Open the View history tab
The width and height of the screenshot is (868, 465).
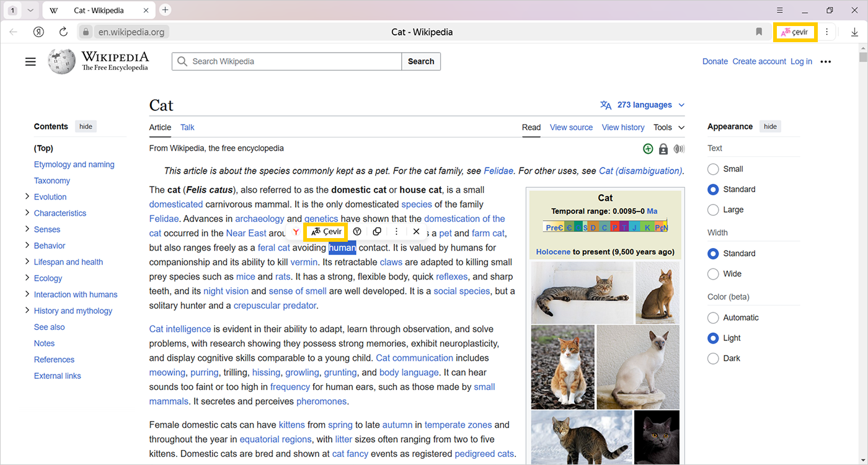click(x=622, y=127)
